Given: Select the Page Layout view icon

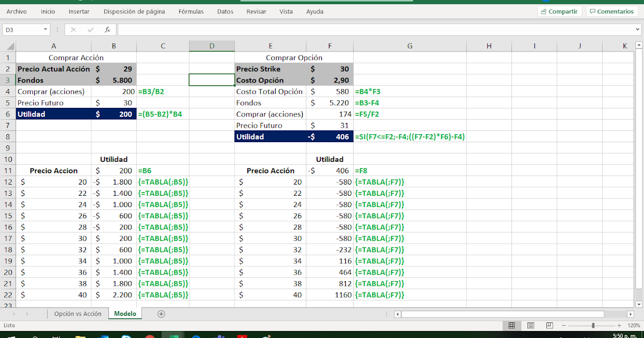Looking at the screenshot, I should tap(530, 325).
